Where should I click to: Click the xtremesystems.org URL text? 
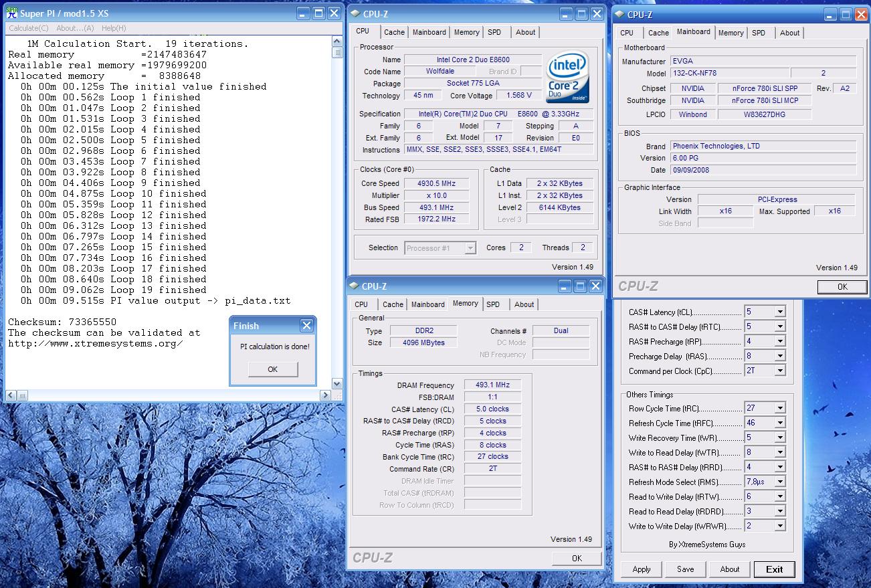[95, 343]
